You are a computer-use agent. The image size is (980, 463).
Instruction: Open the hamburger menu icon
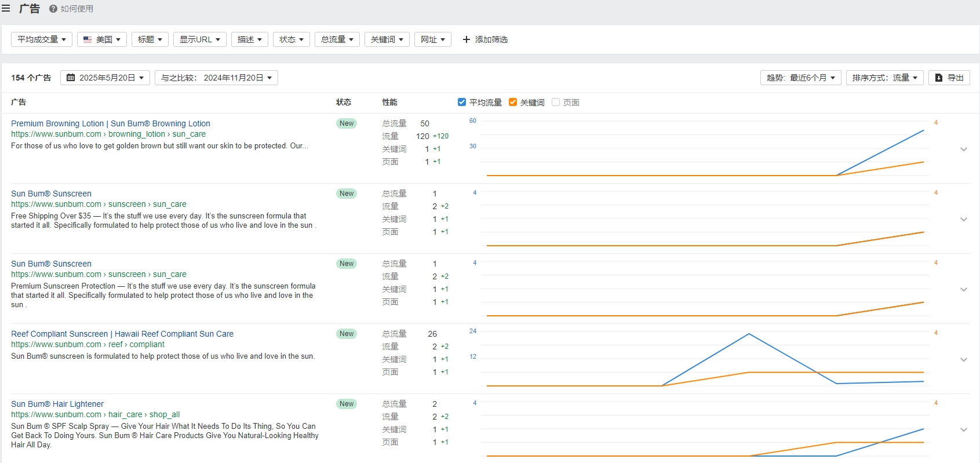tap(6, 8)
